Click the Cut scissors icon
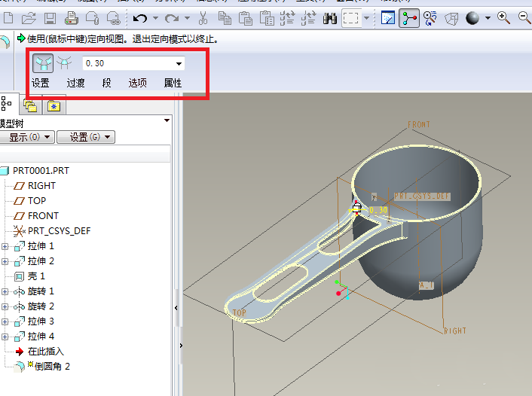The width and height of the screenshot is (532, 396). tap(203, 18)
